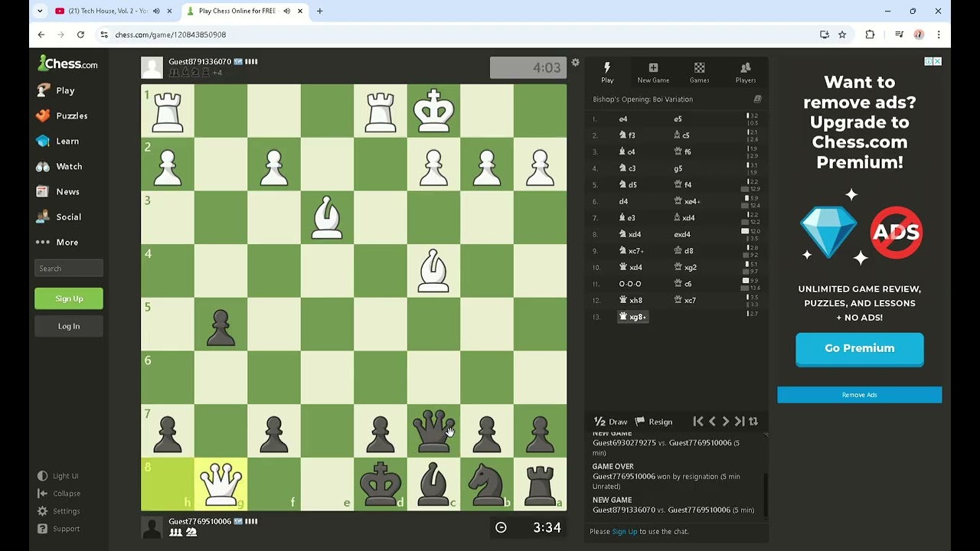Open the Chrome tab search dropdown
Image resolution: width=980 pixels, height=551 pixels.
point(40,11)
